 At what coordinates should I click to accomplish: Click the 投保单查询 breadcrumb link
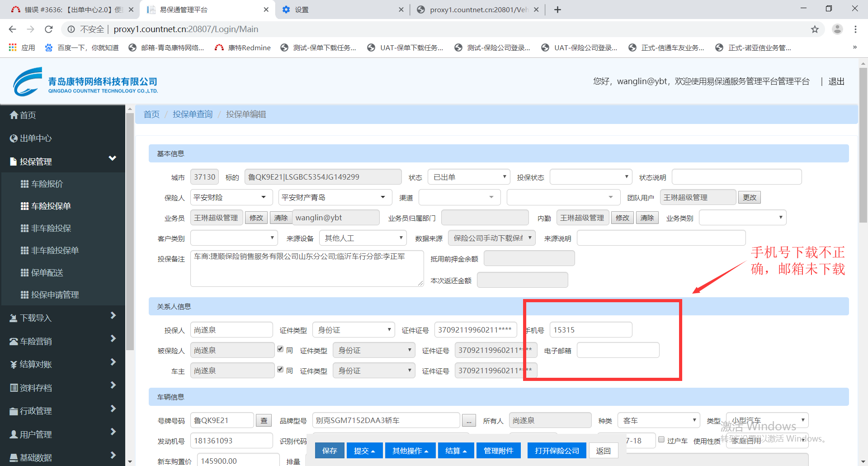[193, 114]
